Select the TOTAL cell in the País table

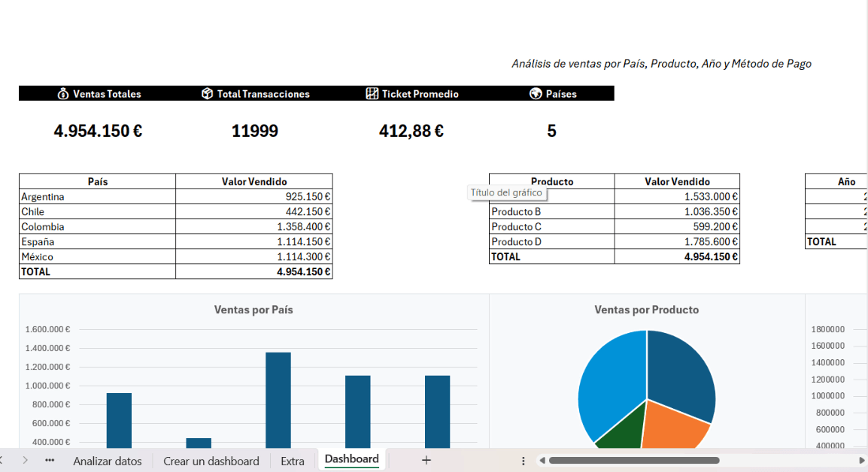click(98, 271)
